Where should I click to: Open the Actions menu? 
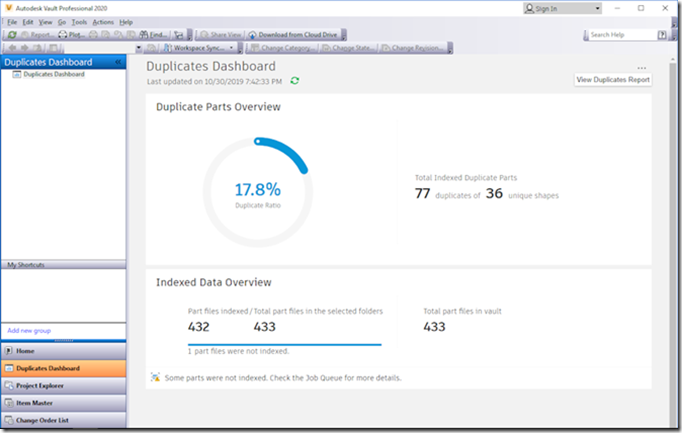[103, 22]
